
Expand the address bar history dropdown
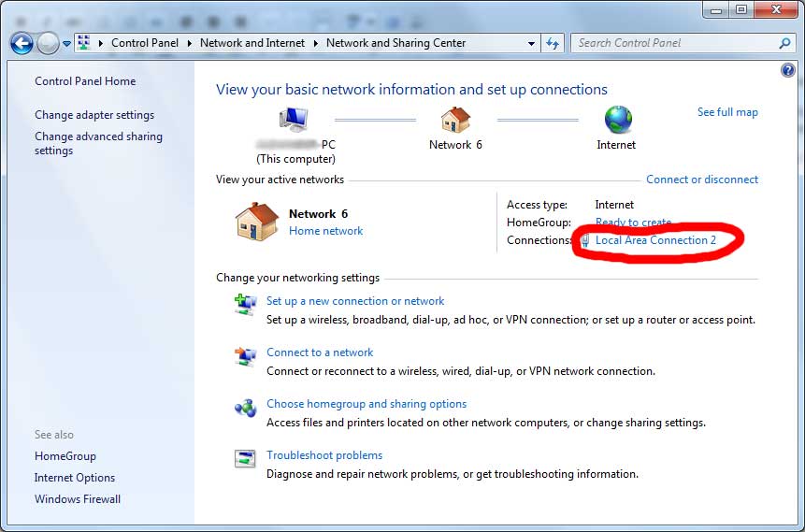531,44
